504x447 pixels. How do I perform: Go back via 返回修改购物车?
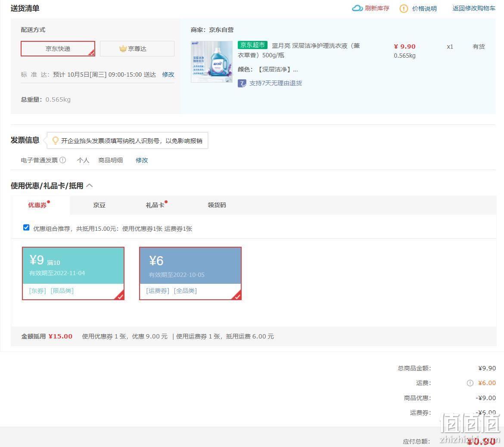pyautogui.click(x=474, y=8)
